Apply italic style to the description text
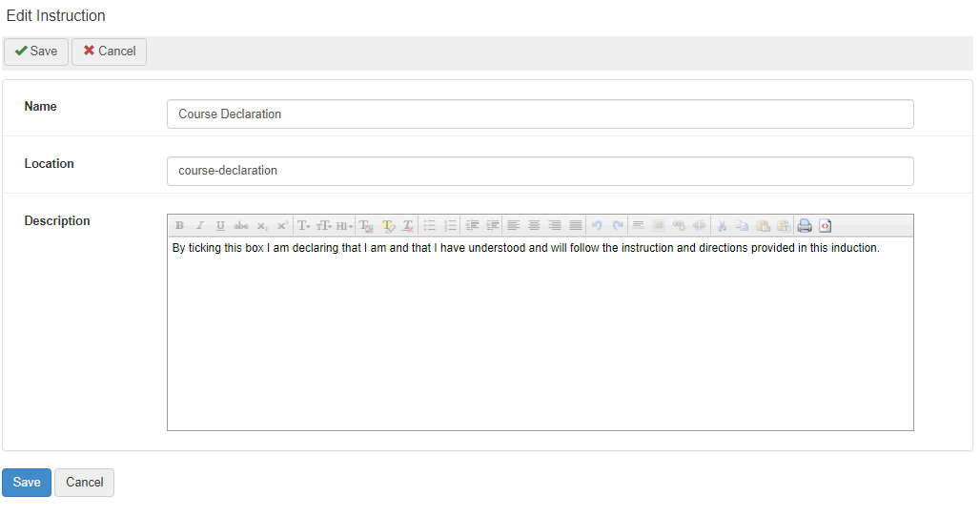 [x=199, y=226]
